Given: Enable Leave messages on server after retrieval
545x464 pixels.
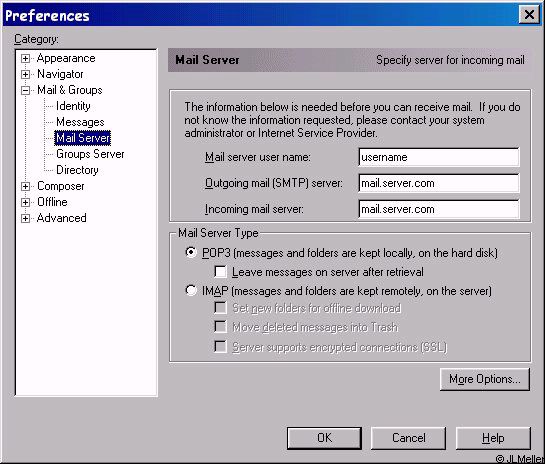Looking at the screenshot, I should click(220, 271).
